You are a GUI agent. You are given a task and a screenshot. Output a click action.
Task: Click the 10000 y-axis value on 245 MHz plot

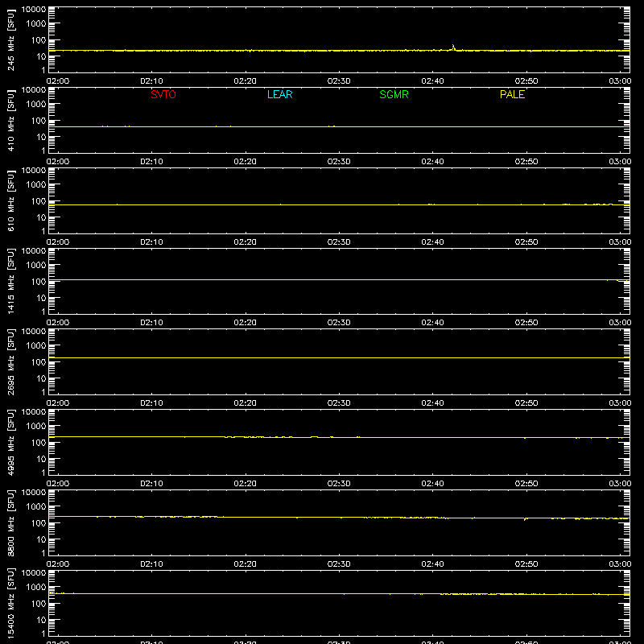pyautogui.click(x=34, y=10)
